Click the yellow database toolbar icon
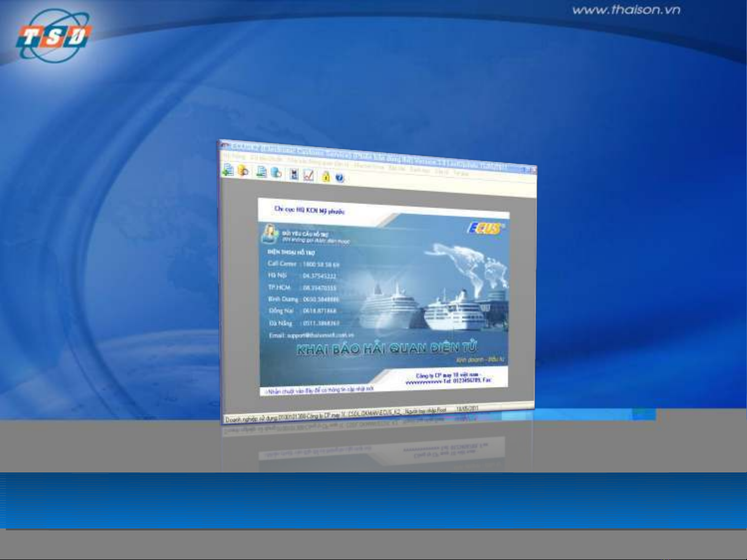This screenshot has height=560, width=747. 243,170
